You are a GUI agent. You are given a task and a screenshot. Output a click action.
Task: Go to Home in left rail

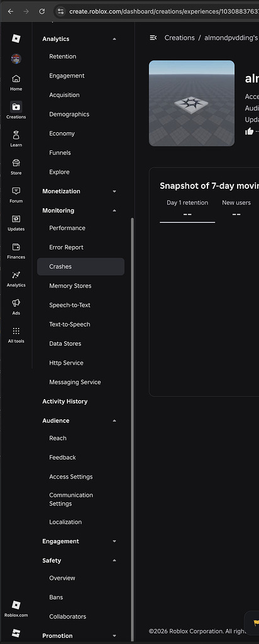(x=16, y=82)
